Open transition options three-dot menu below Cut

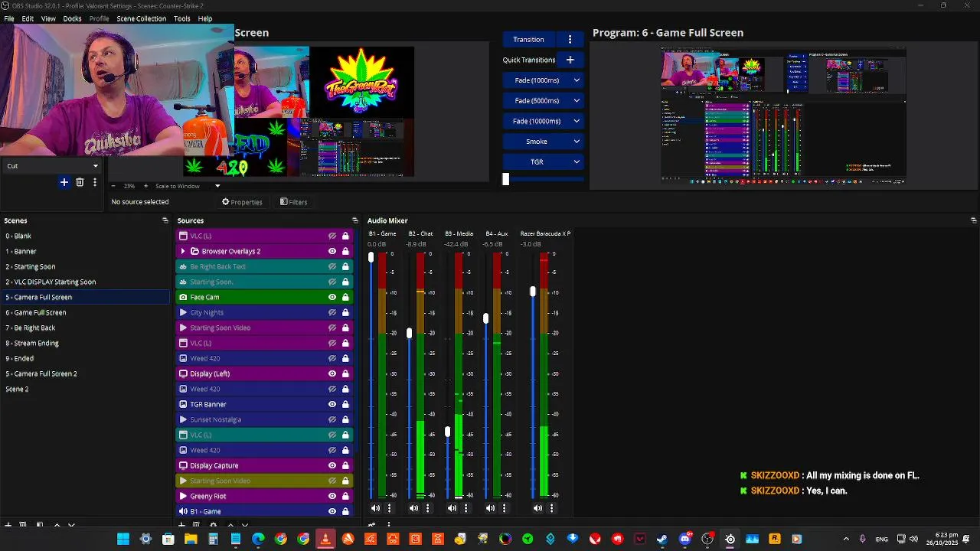coord(95,182)
